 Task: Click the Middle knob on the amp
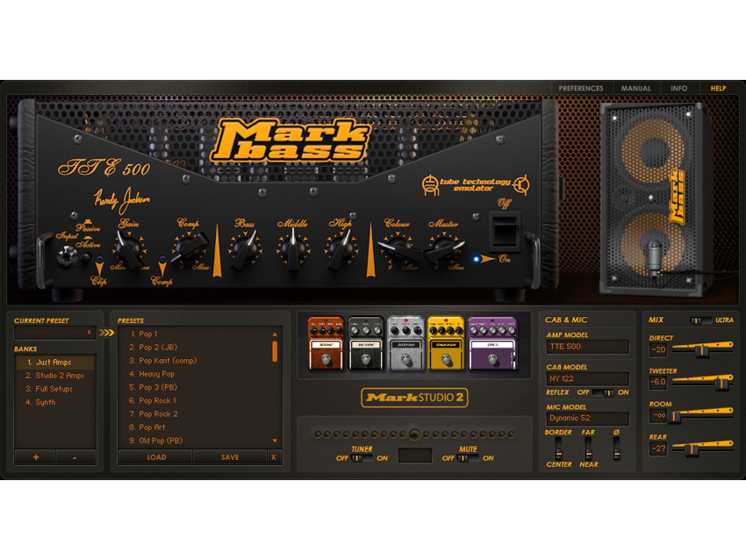pos(292,248)
